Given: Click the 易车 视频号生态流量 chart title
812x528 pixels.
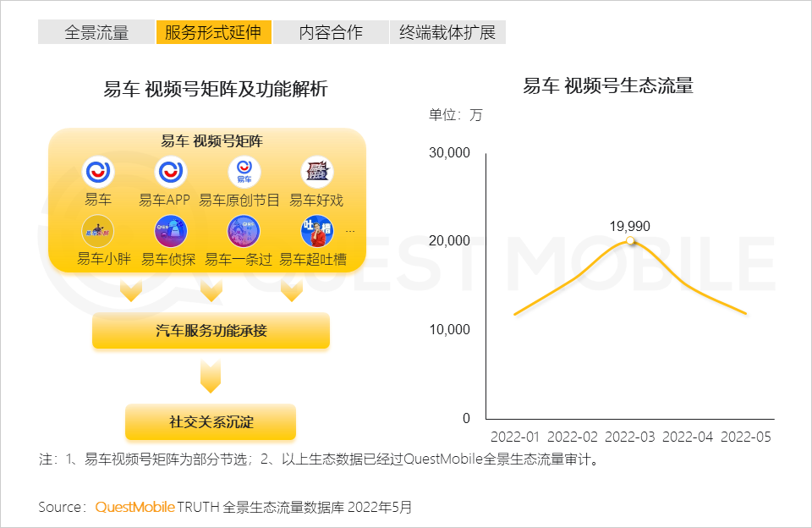Looking at the screenshot, I should (608, 85).
